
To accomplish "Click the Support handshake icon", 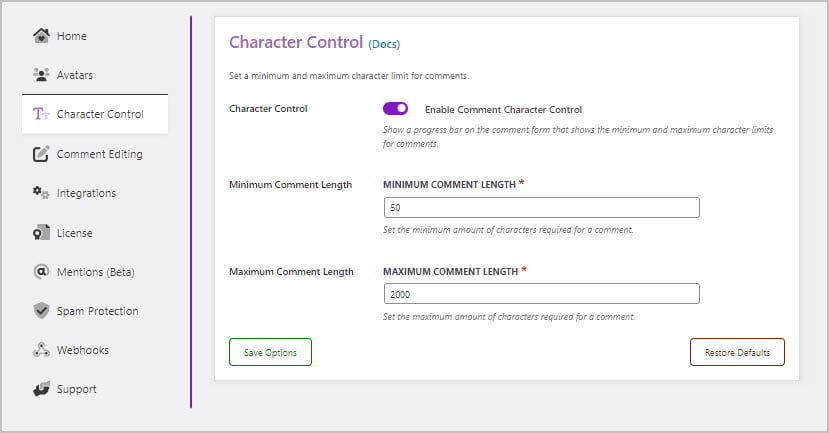I will click(x=41, y=389).
